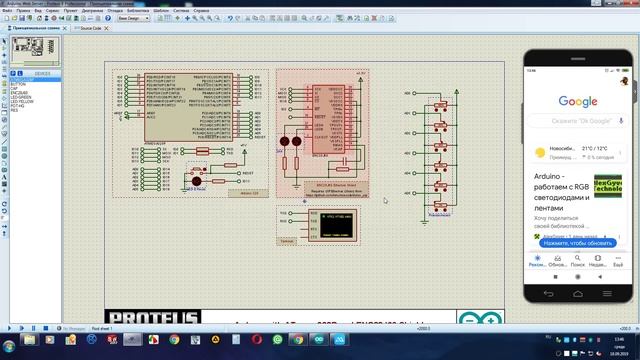Select the Wire Label mode tool
The width and height of the screenshot is (640, 360).
[x=4, y=62]
